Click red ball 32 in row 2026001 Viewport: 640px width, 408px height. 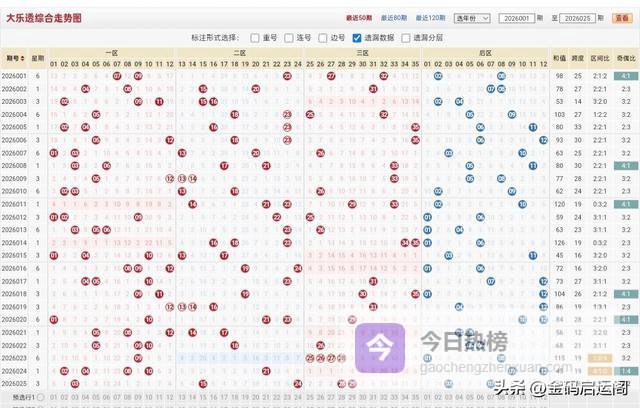(x=384, y=75)
